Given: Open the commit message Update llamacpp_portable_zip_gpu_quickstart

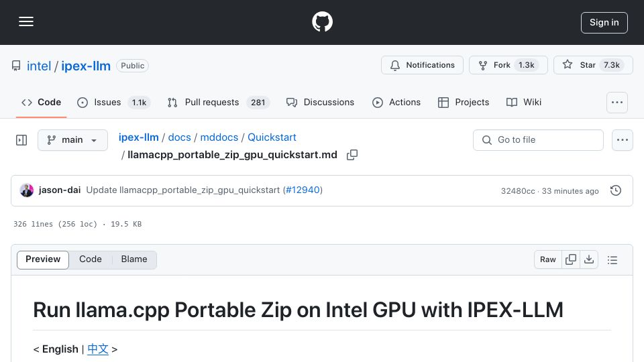Looking at the screenshot, I should (182, 190).
